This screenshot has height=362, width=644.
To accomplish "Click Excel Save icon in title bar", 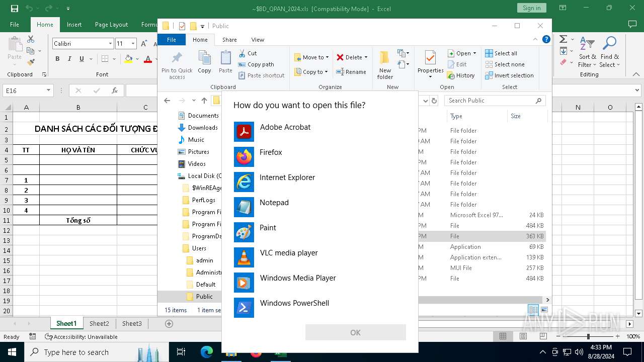I will (15, 9).
